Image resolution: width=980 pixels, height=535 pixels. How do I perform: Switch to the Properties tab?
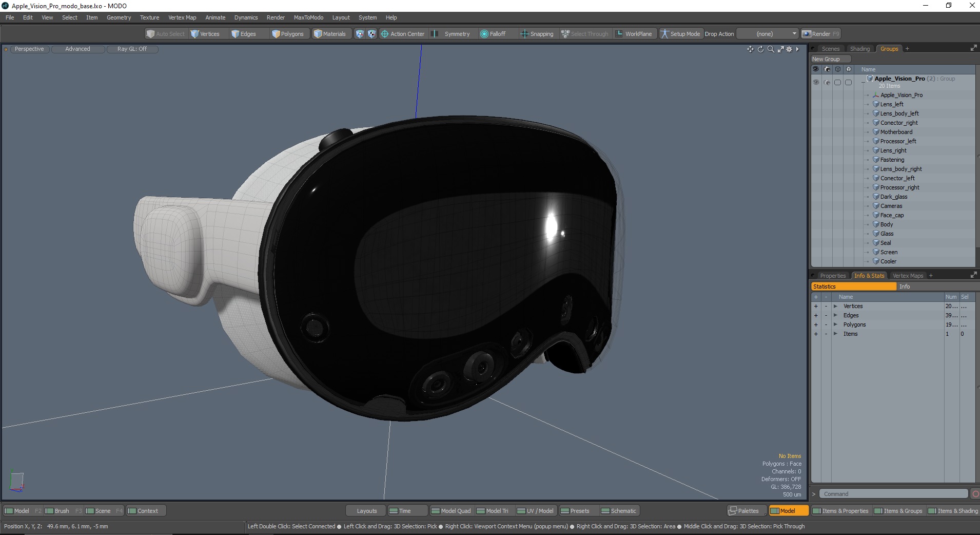coord(833,276)
